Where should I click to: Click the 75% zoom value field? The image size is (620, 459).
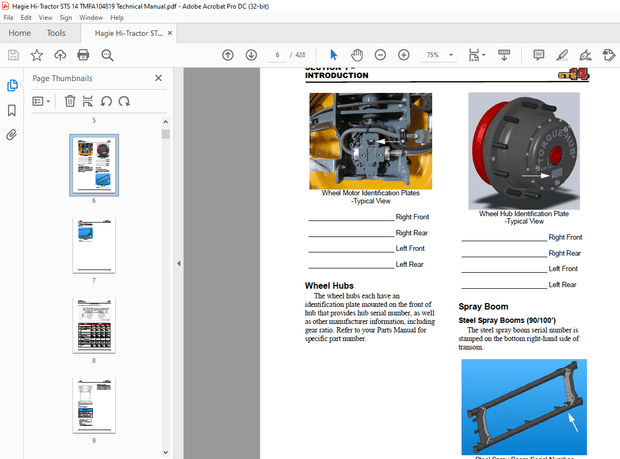[433, 55]
